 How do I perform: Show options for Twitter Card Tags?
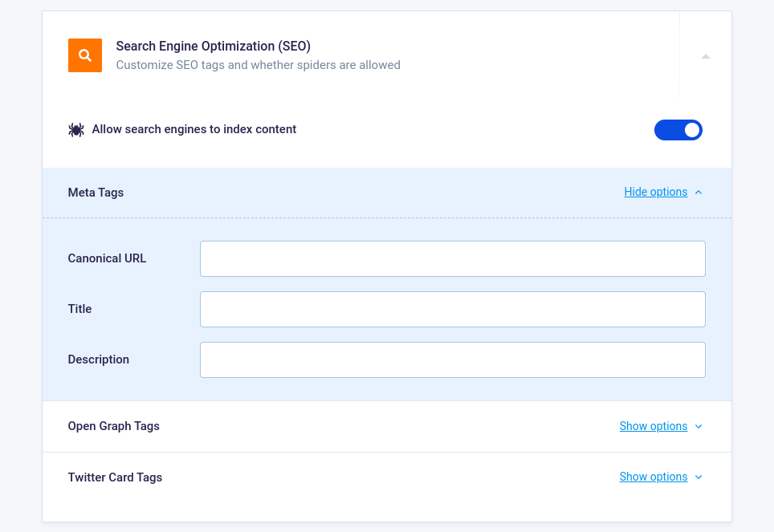(x=653, y=477)
